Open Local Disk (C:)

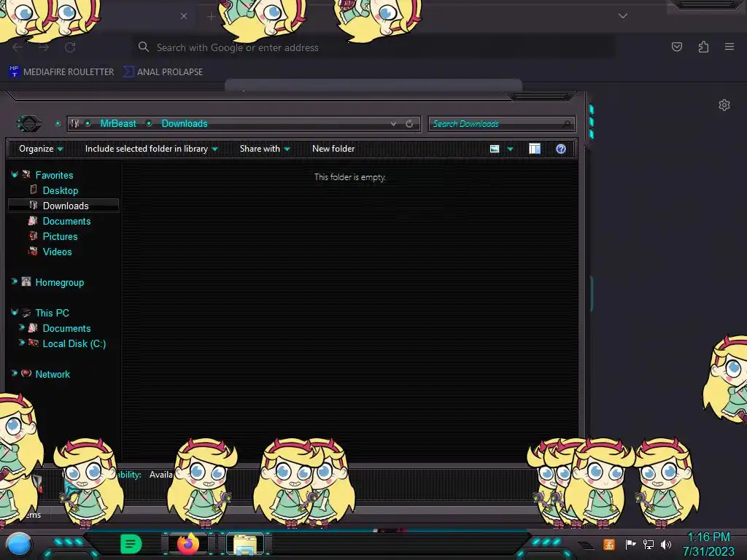[74, 344]
